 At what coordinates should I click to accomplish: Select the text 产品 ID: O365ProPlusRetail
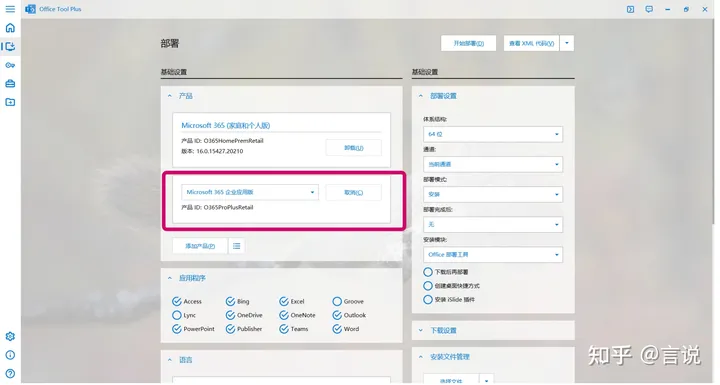pyautogui.click(x=217, y=207)
